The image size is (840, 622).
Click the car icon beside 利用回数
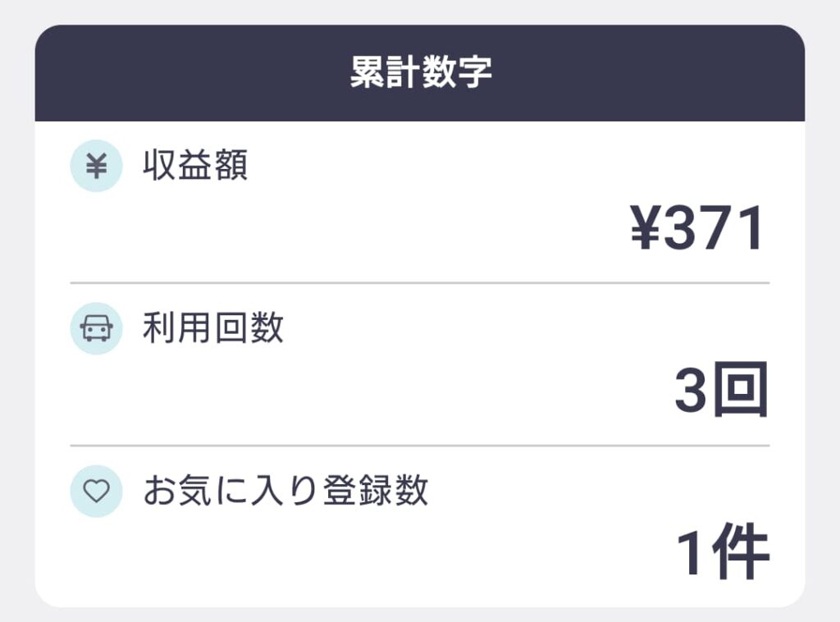[x=96, y=328]
